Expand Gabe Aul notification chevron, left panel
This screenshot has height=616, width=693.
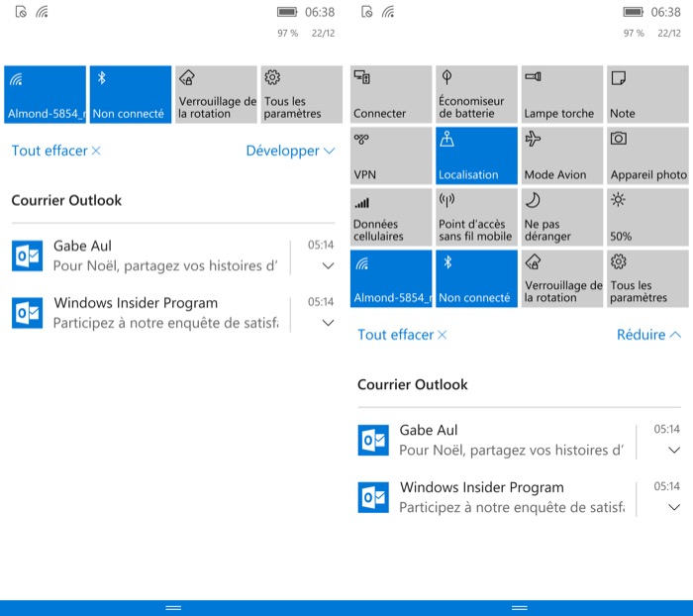[328, 265]
